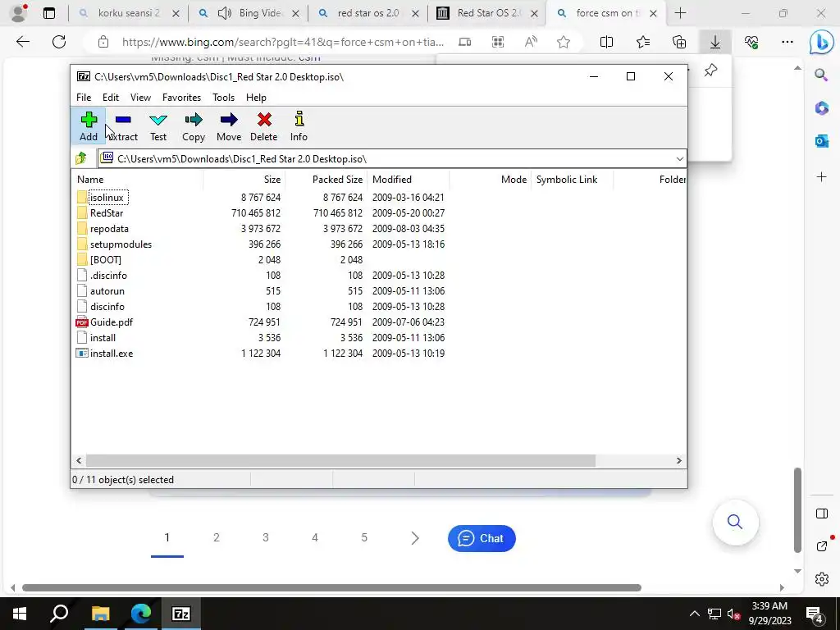Screen dimensions: 840x630
Task: Click the 7-Zip address path field
Action: [391, 158]
